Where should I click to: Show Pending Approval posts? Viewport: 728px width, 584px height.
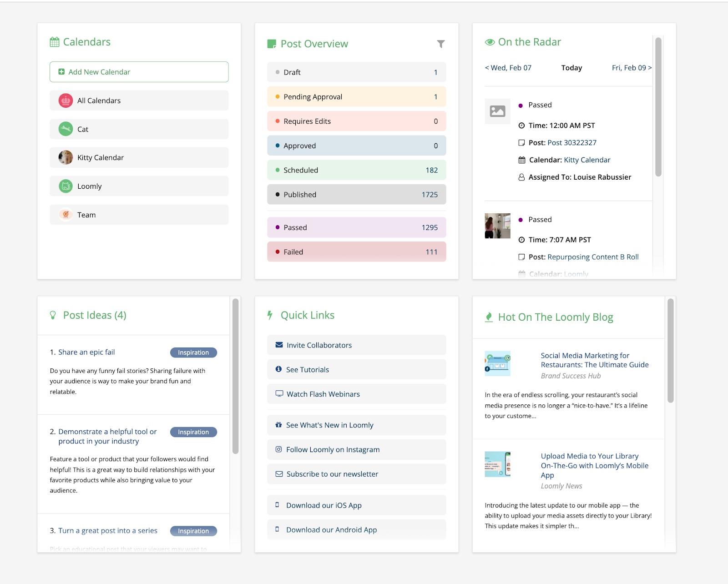(357, 97)
